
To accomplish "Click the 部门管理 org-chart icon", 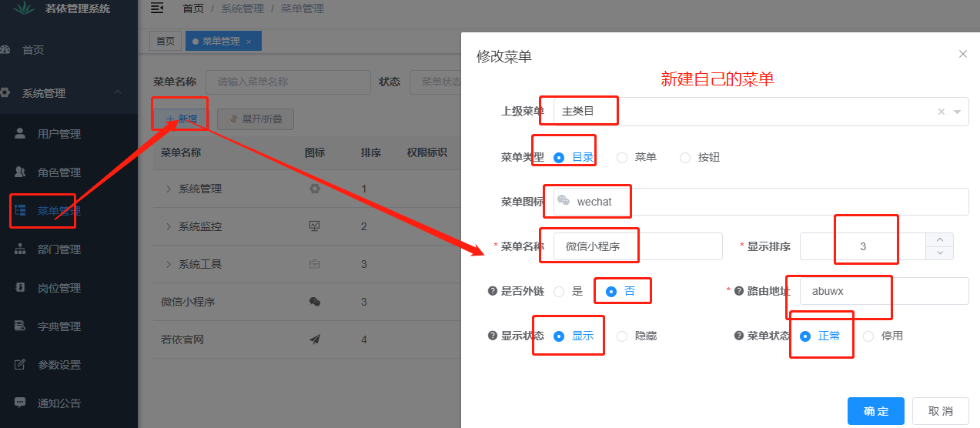I will (x=21, y=249).
